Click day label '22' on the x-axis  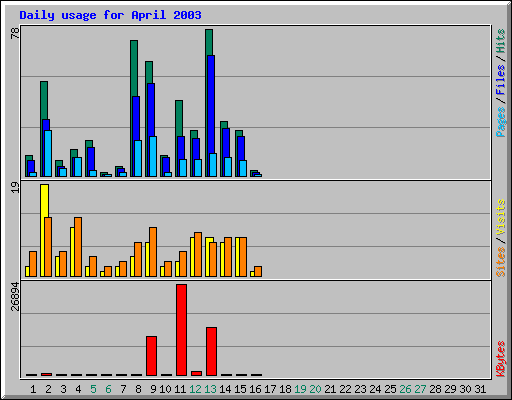pos(345,389)
